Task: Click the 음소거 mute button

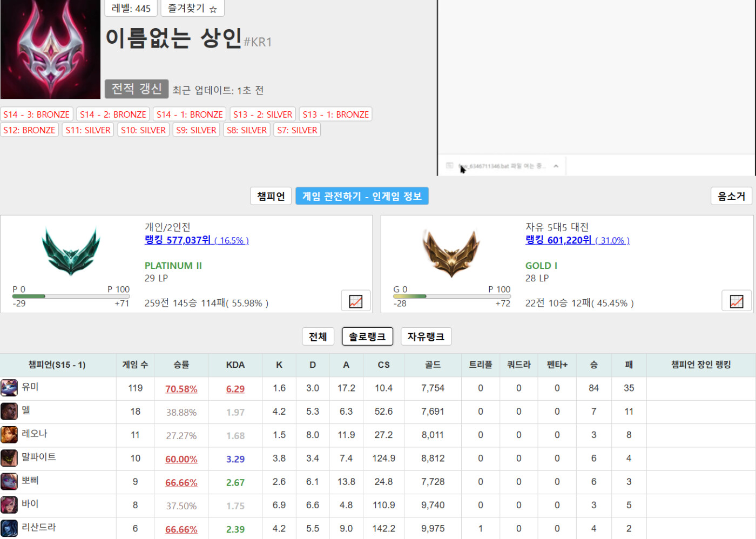Action: pos(731,196)
